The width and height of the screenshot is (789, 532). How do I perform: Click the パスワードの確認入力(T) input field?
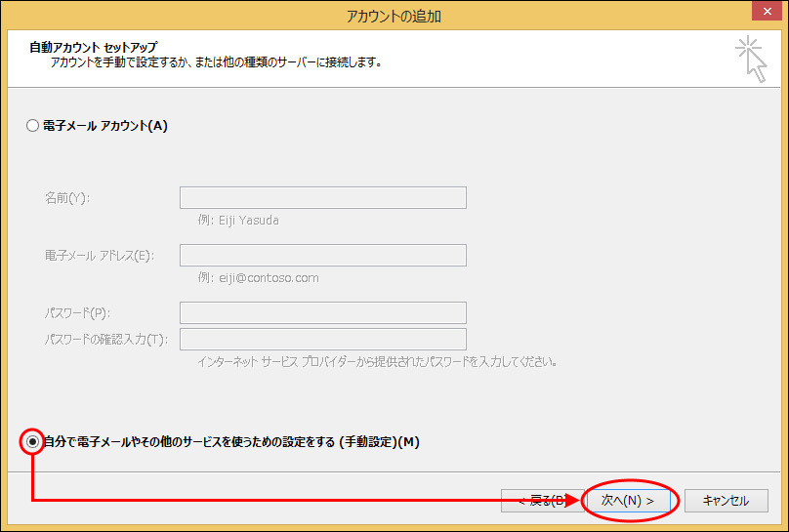pyautogui.click(x=323, y=340)
